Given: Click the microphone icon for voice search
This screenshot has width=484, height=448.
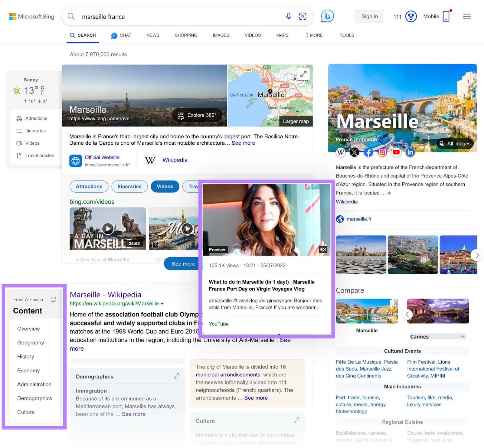Looking at the screenshot, I should pos(289,16).
